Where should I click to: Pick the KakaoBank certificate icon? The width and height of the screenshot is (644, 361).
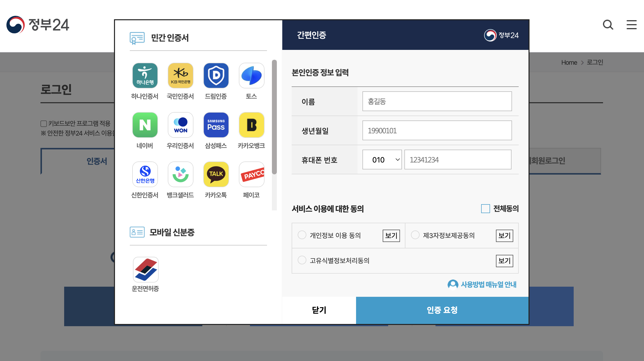click(251, 125)
